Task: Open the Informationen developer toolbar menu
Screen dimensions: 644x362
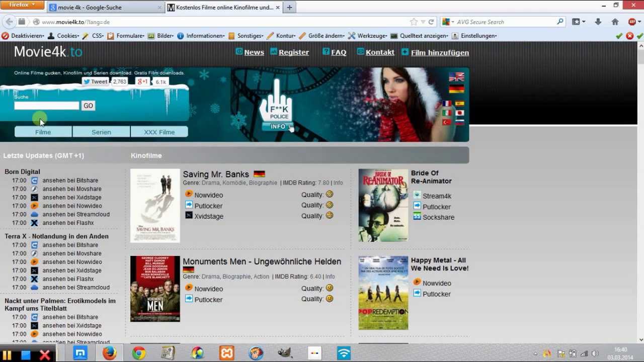Action: (201, 36)
